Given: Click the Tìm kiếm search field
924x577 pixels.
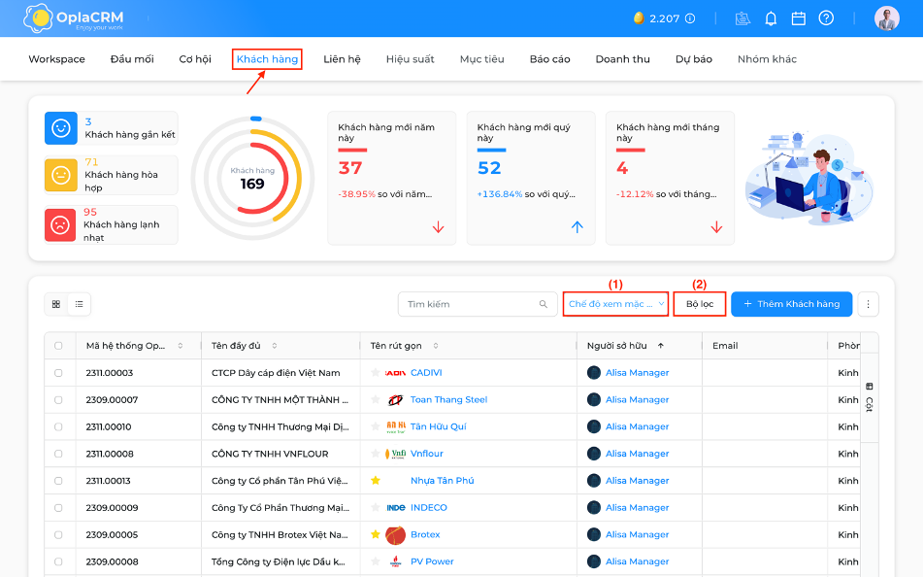Looking at the screenshot, I should (478, 304).
